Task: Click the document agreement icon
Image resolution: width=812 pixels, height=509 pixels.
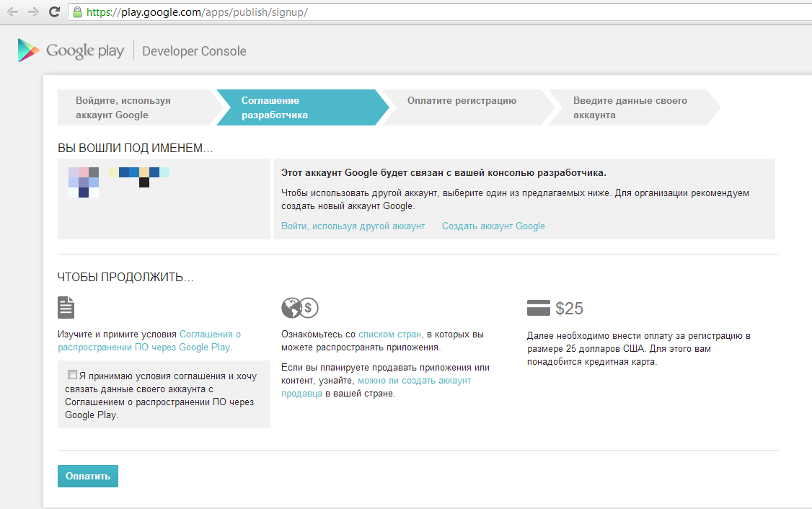Action: pos(66,308)
